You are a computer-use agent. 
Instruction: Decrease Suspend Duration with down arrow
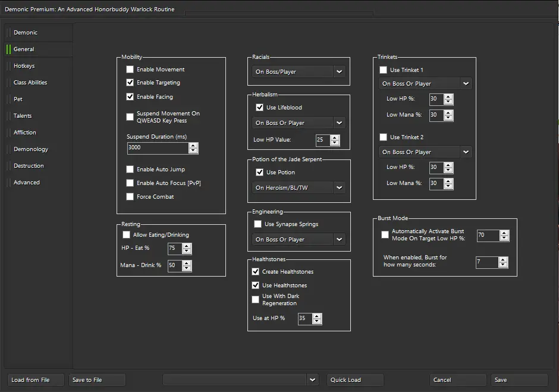point(193,150)
